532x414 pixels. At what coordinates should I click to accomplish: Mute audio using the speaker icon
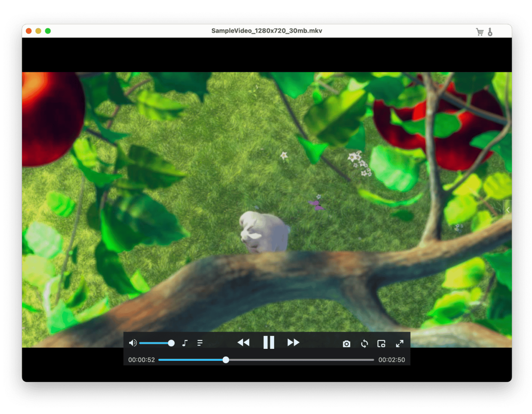tap(133, 343)
